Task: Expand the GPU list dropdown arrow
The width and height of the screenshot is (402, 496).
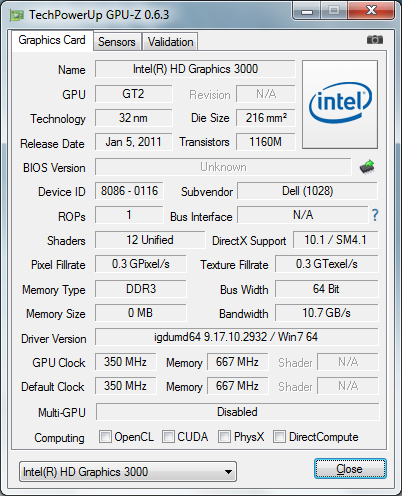Action: click(228, 472)
